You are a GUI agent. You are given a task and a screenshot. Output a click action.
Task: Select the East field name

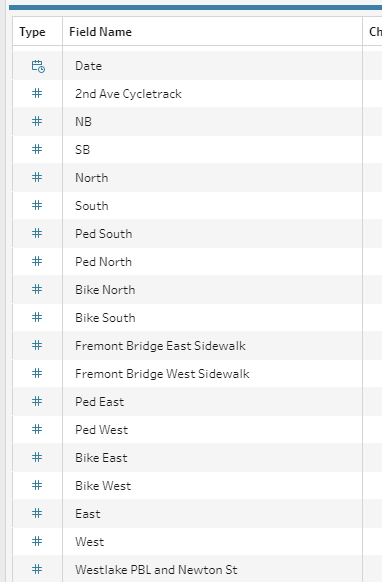[x=88, y=514]
